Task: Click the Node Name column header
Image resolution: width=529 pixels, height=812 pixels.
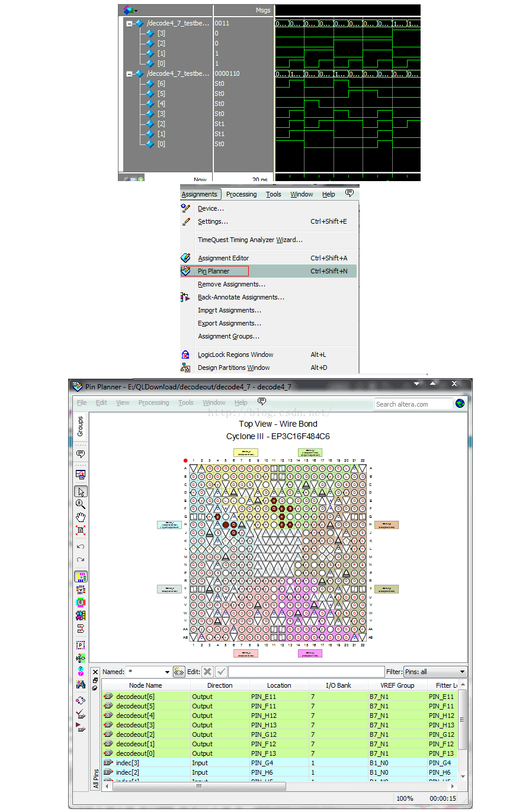Action: 146,685
